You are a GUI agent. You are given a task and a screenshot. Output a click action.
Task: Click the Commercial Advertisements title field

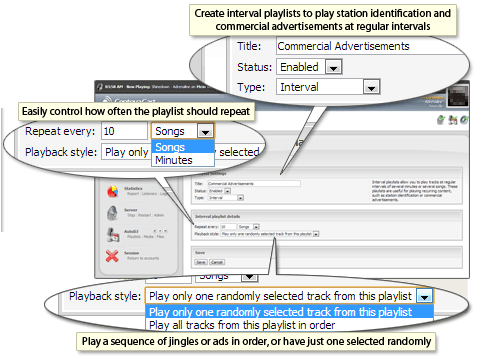370,46
